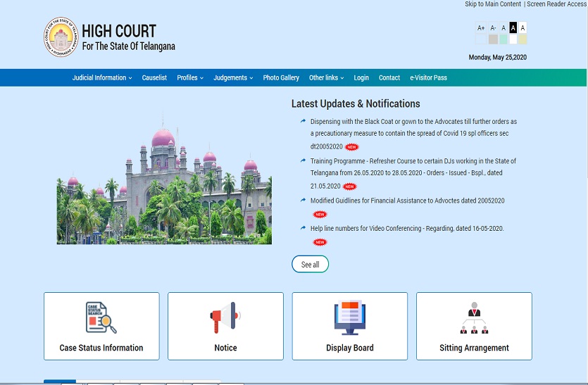The width and height of the screenshot is (588, 385).
Task: Click the High Court emblem logo
Action: point(61,37)
